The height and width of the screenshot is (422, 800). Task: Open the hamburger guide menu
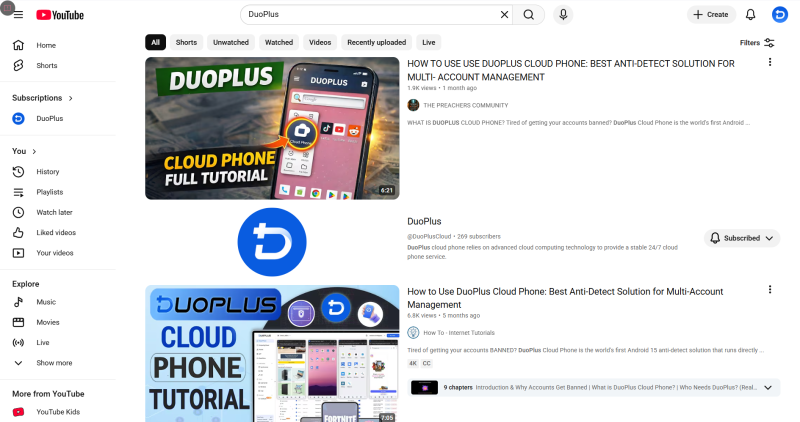(x=18, y=14)
